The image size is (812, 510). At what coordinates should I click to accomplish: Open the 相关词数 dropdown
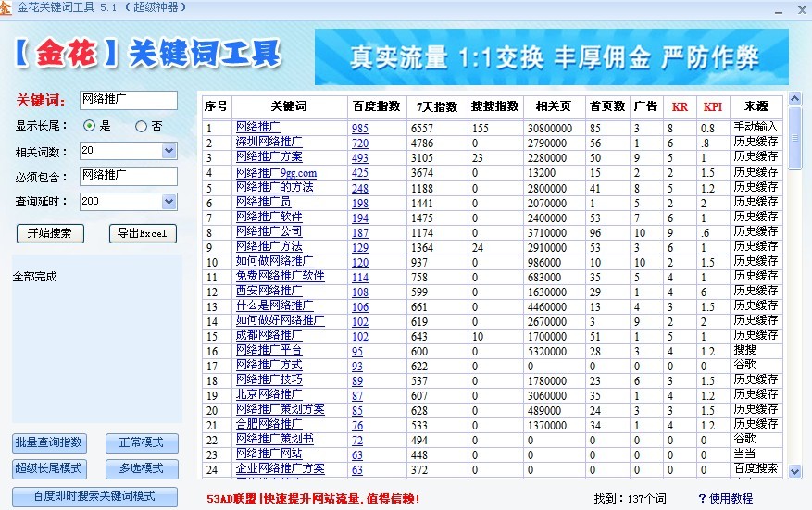[x=169, y=150]
